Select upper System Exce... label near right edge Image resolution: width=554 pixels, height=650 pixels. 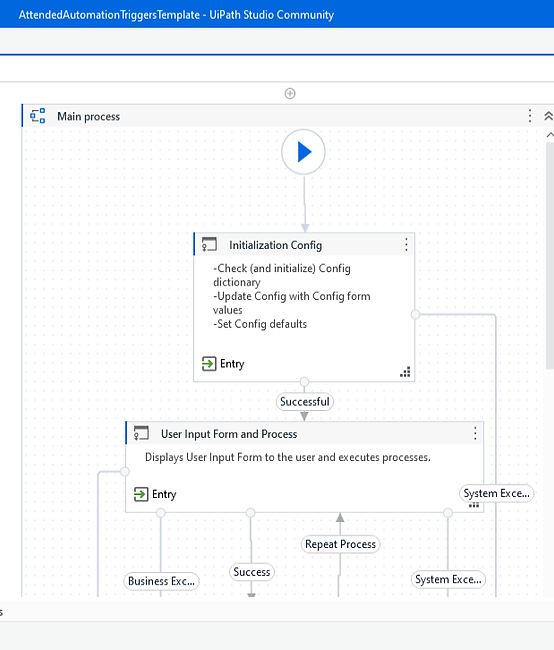point(496,493)
